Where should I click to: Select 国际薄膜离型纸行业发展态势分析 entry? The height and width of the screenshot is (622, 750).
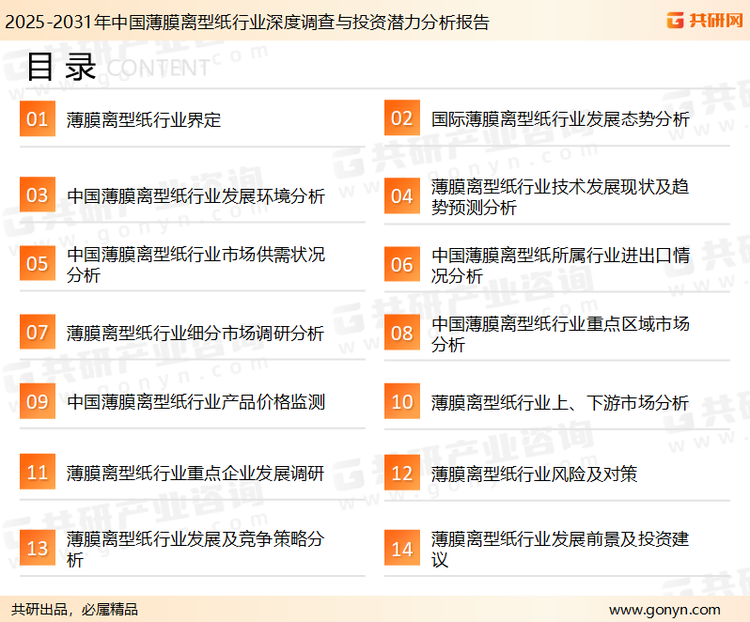point(560,119)
